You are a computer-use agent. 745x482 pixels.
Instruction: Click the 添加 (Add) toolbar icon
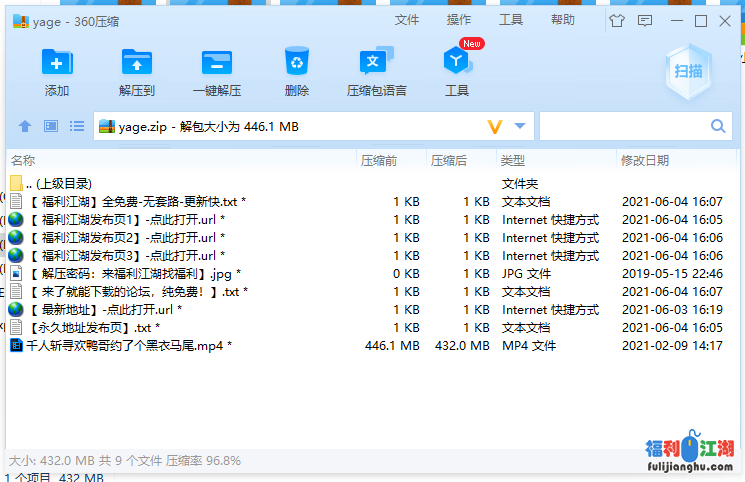tap(57, 63)
